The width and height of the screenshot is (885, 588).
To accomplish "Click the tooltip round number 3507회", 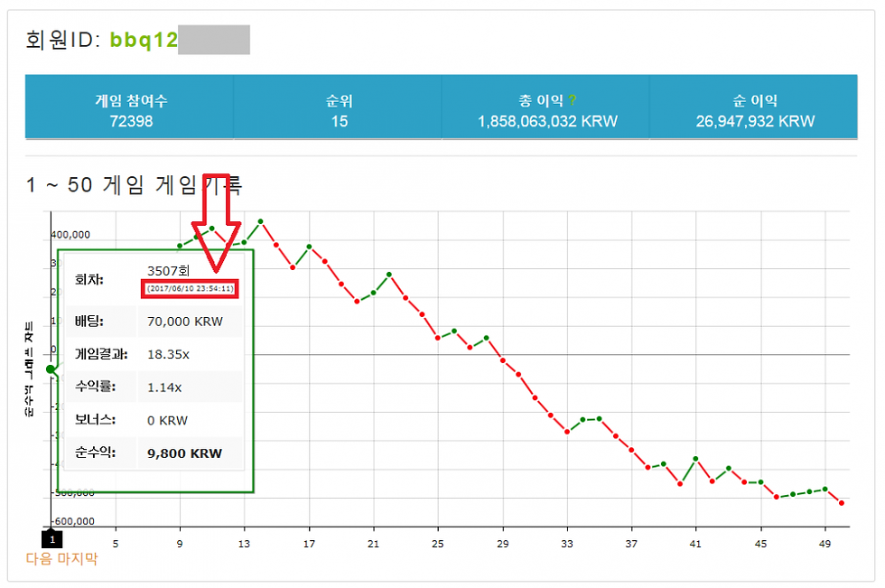I will [x=168, y=271].
